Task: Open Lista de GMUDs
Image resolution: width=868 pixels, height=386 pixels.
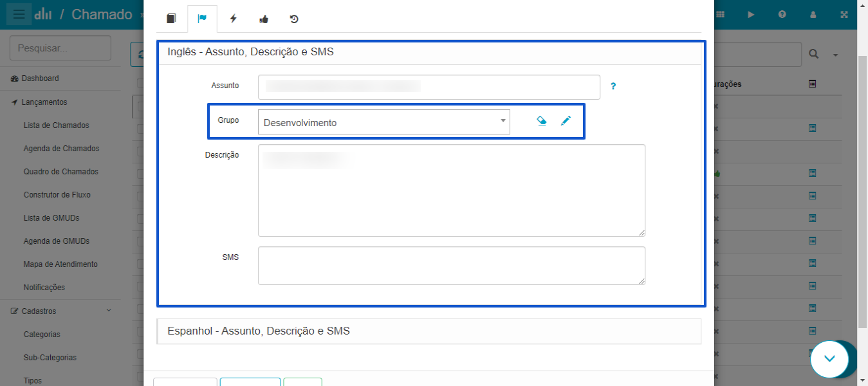Action: pyautogui.click(x=51, y=218)
